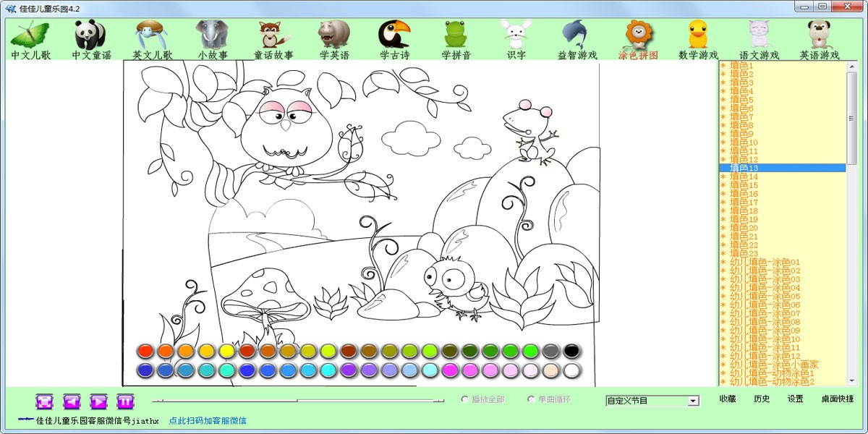Click the frog on the rock drawing
This screenshot has height=434, width=868.
(532, 132)
